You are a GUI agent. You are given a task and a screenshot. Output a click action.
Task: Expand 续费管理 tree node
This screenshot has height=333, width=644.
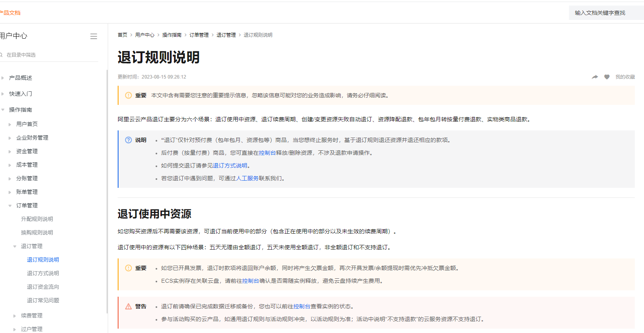click(15, 315)
